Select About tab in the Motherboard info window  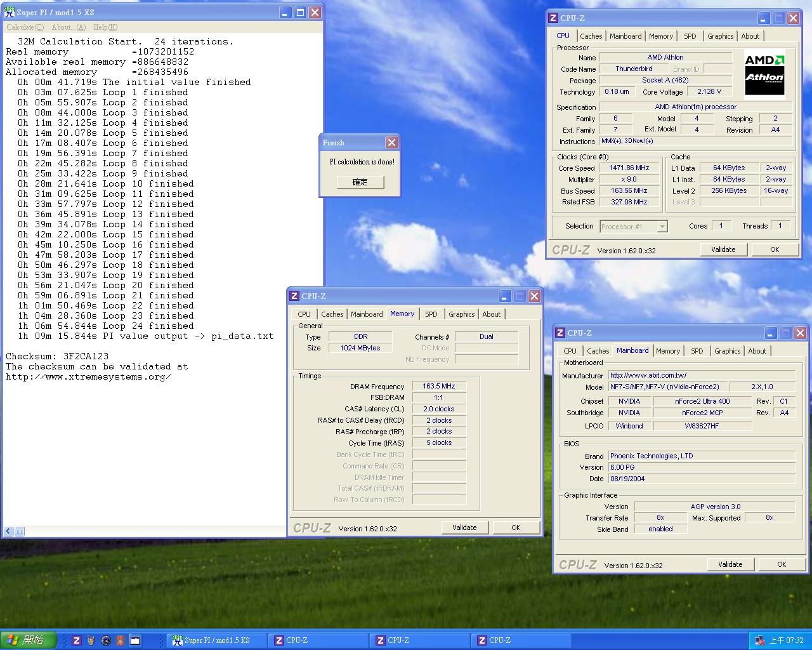(757, 351)
